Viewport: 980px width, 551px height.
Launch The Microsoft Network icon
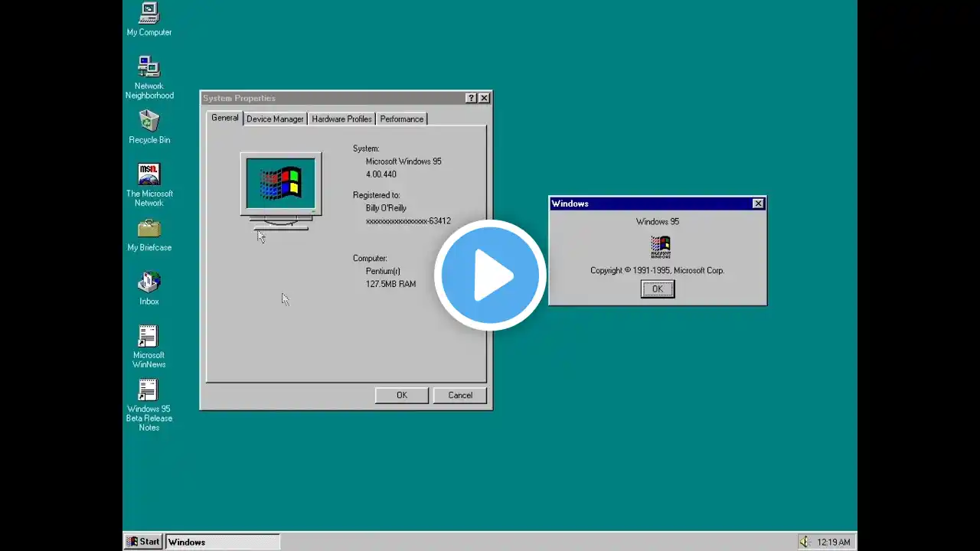[149, 174]
